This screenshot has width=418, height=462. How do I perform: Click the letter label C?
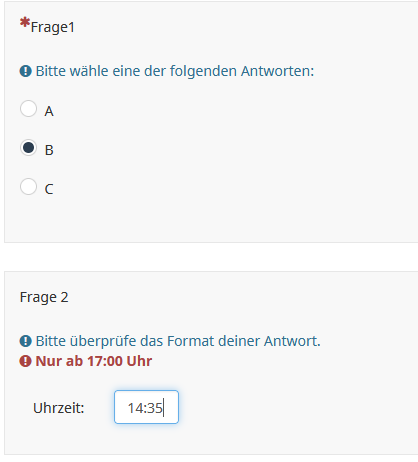49,189
